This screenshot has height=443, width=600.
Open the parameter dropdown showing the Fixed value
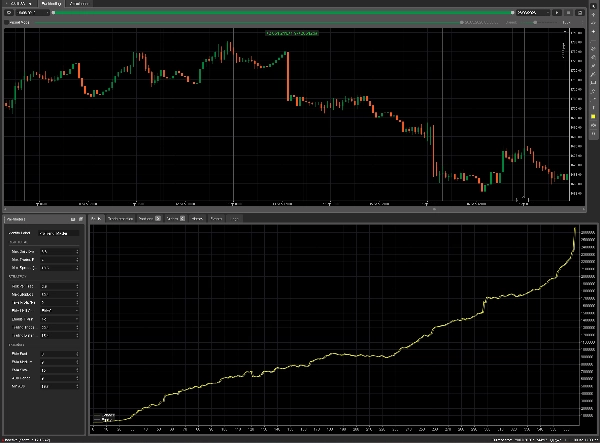tap(59, 311)
